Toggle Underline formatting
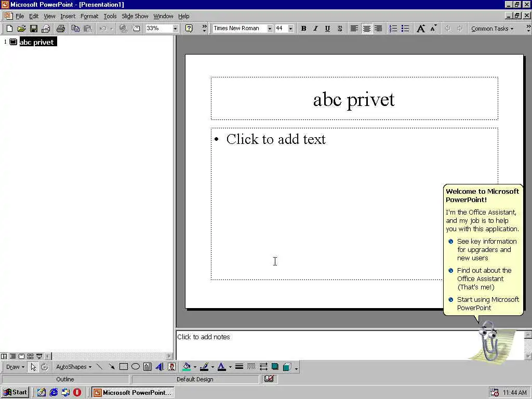The width and height of the screenshot is (532, 399). click(x=327, y=29)
